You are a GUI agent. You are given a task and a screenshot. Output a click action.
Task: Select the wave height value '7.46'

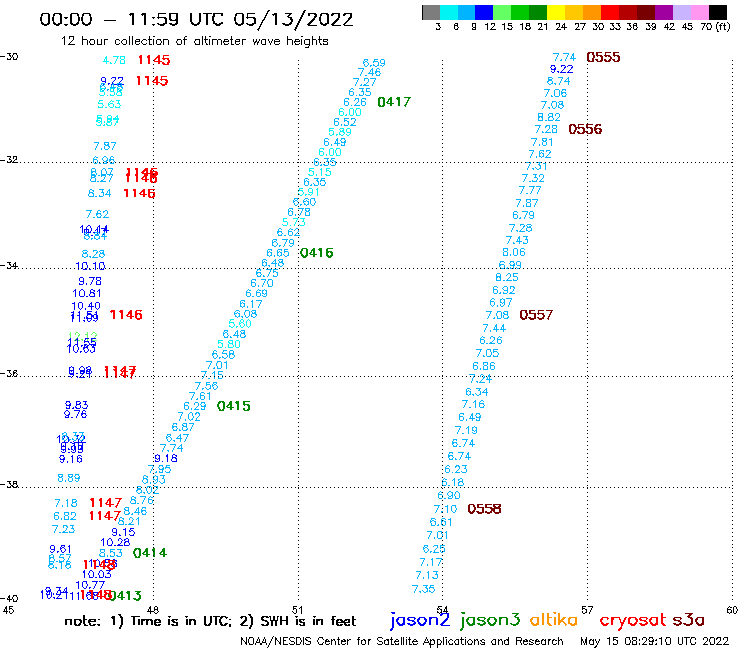[370, 72]
